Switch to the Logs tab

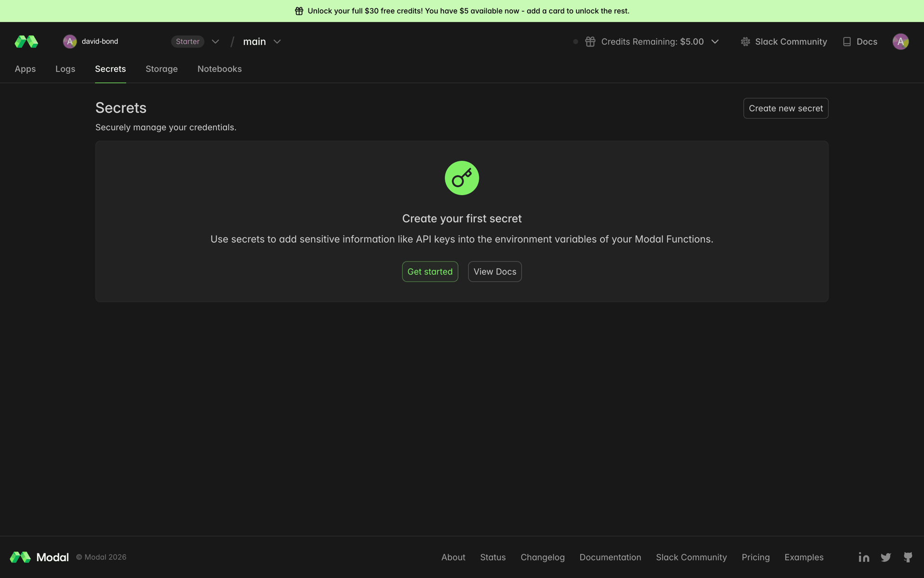(65, 69)
